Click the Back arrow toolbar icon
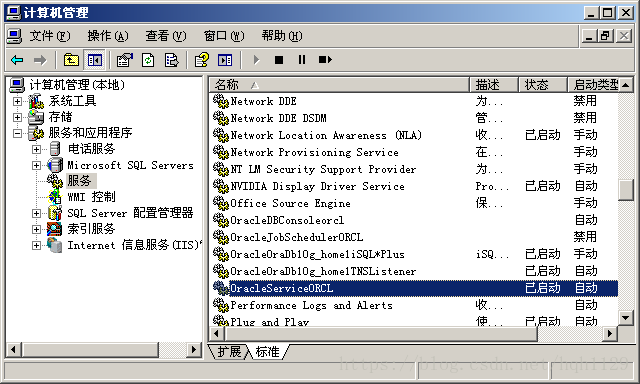 tap(17, 60)
